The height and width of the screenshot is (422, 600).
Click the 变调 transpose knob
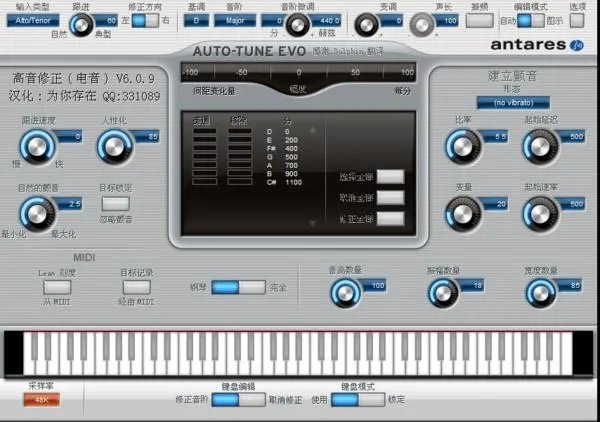(367, 25)
